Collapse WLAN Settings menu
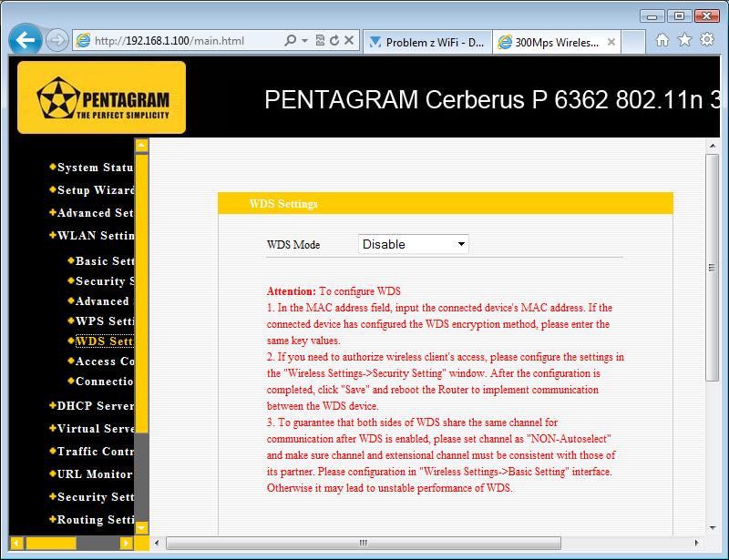Image resolution: width=729 pixels, height=560 pixels. pyautogui.click(x=92, y=236)
